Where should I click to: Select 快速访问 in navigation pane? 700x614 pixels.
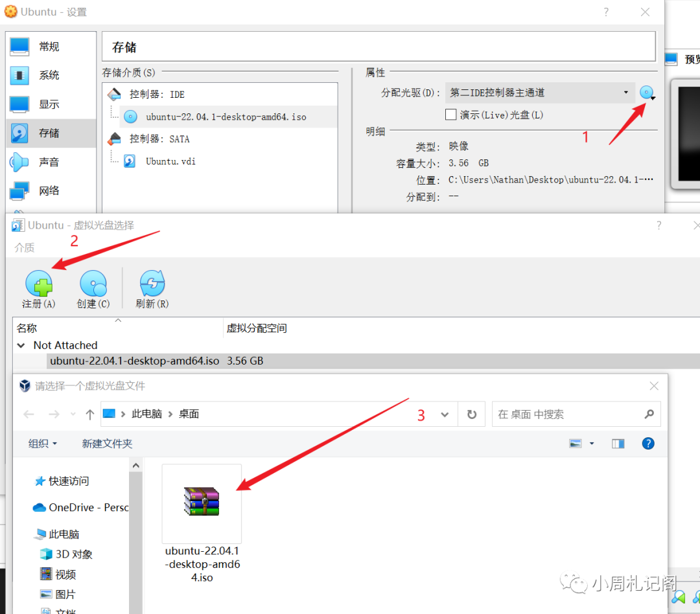pos(62,481)
